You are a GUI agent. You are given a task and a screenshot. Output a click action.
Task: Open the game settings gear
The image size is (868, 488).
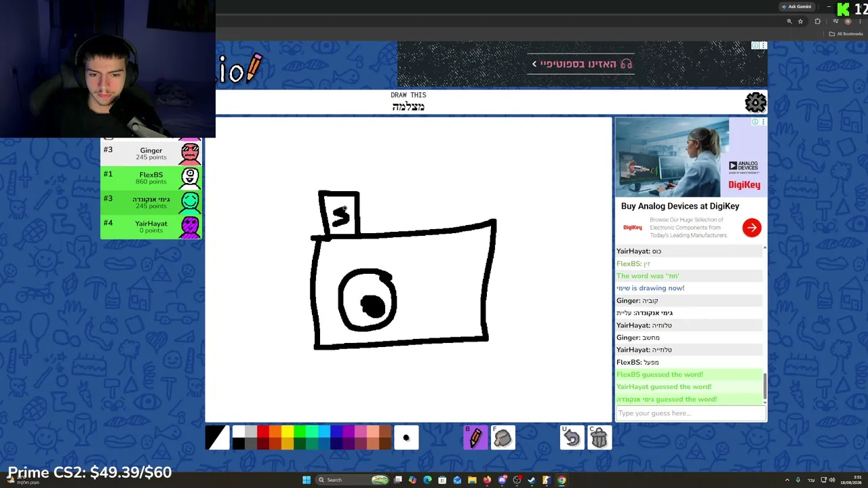click(755, 102)
